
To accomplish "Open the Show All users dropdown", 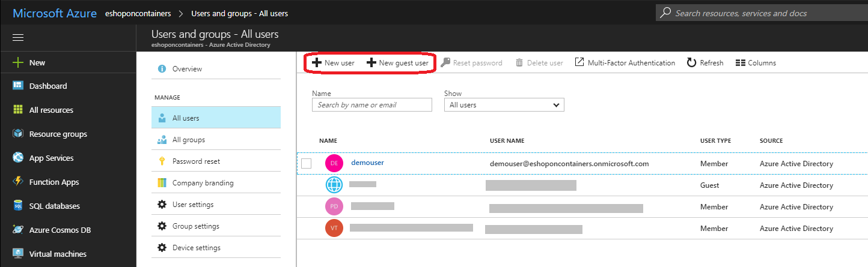I will click(504, 105).
